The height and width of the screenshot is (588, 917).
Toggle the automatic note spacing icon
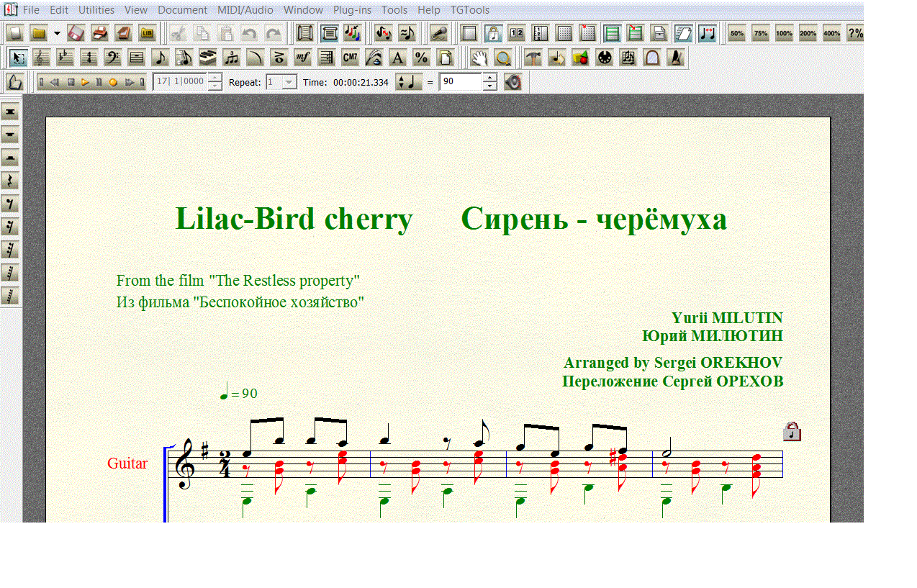(x=707, y=33)
